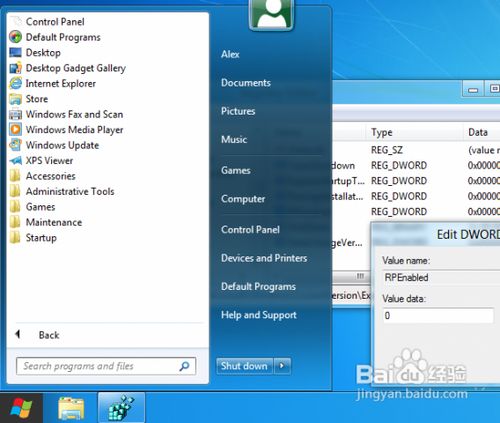Click the Store icon
500x423 pixels.
point(16,99)
